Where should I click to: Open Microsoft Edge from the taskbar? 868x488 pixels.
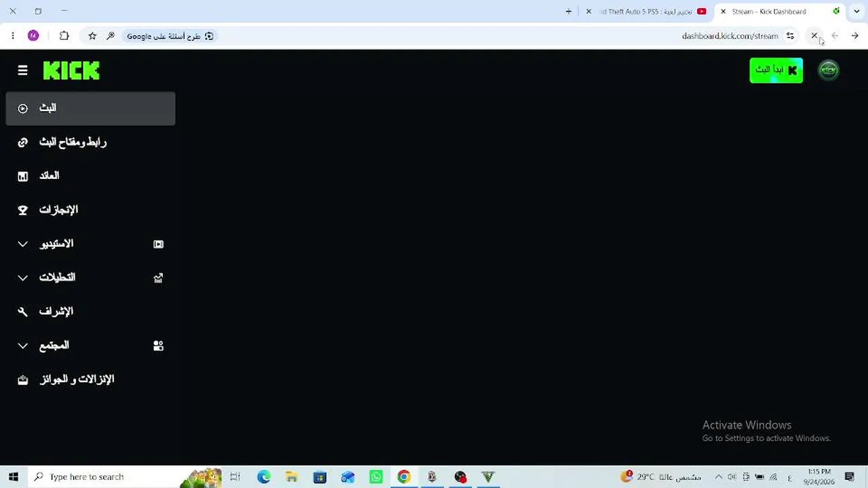tap(264, 476)
